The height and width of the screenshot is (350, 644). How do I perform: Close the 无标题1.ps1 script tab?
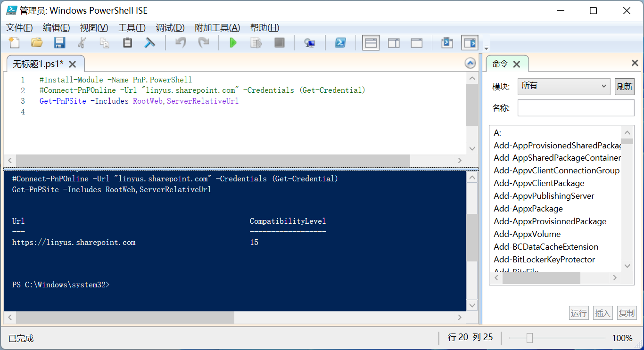coord(73,64)
